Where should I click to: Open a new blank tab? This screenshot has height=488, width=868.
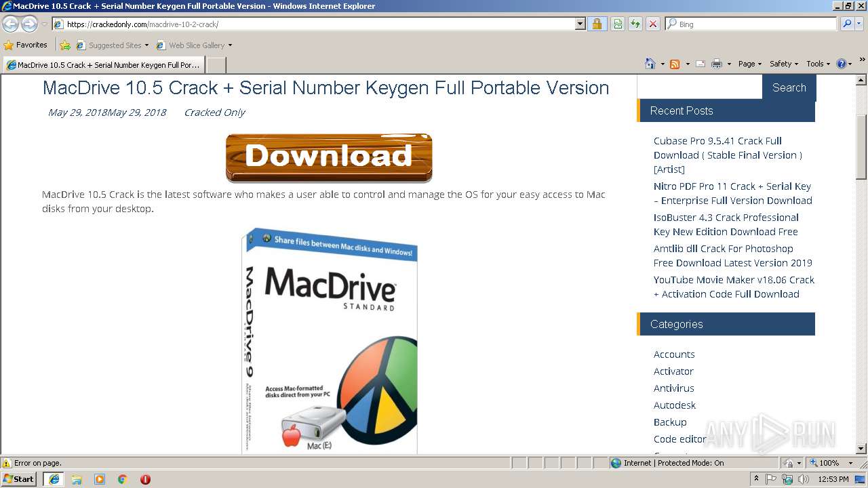click(216, 65)
